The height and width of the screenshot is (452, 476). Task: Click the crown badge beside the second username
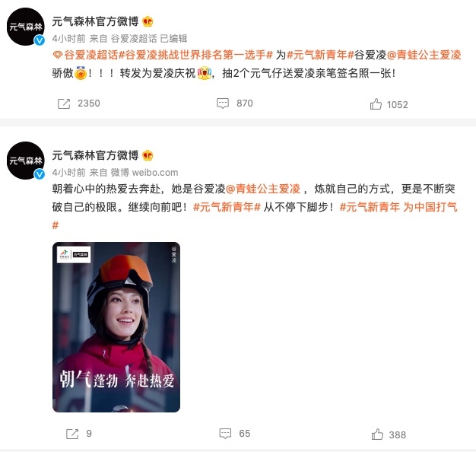click(x=148, y=155)
